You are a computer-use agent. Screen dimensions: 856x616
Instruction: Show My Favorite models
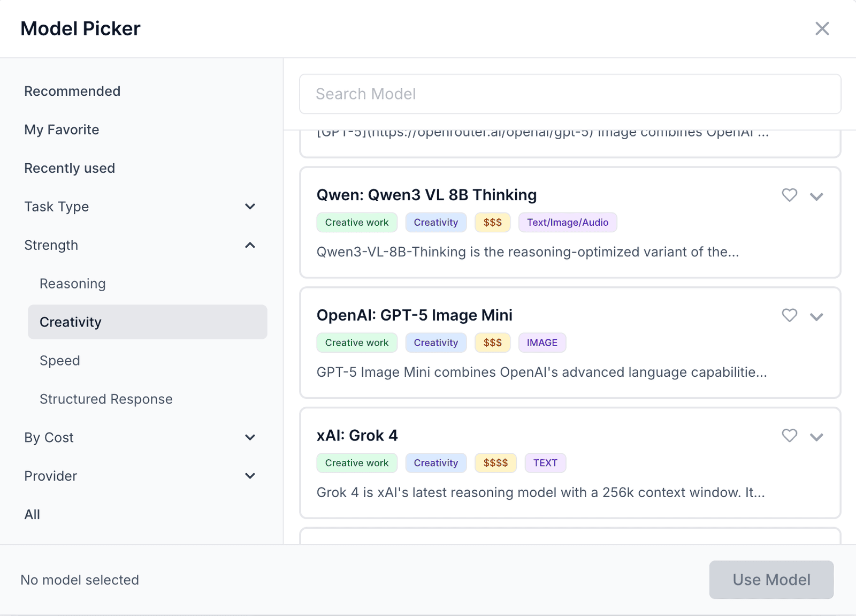(62, 130)
